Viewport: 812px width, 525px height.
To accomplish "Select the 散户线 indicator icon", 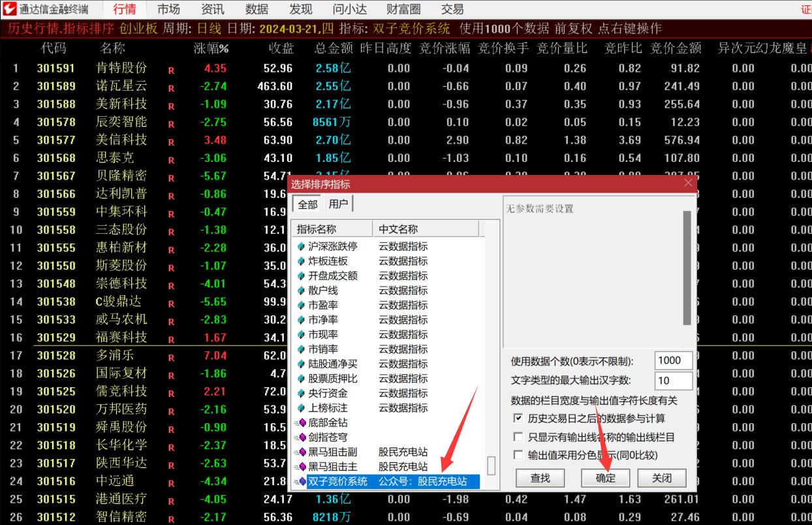I will click(x=300, y=290).
